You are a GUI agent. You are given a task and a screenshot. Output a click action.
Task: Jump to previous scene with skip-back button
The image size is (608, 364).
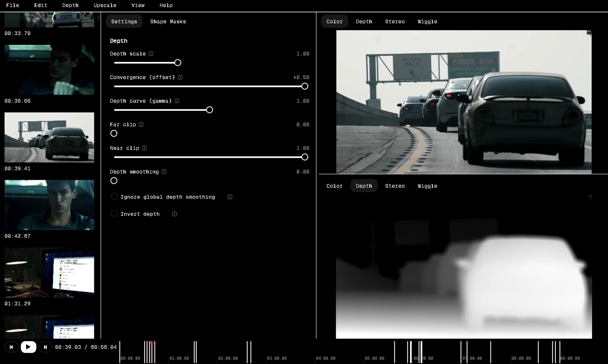[11, 347]
